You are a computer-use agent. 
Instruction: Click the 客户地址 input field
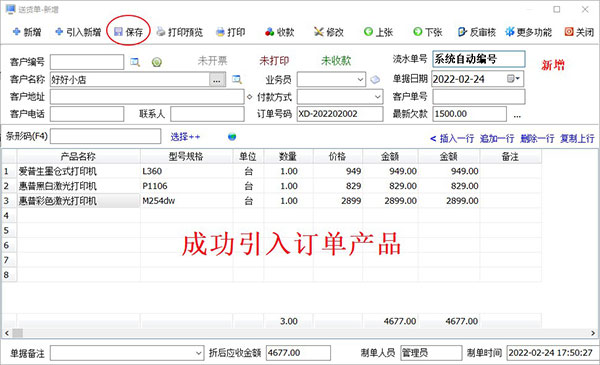coord(147,97)
